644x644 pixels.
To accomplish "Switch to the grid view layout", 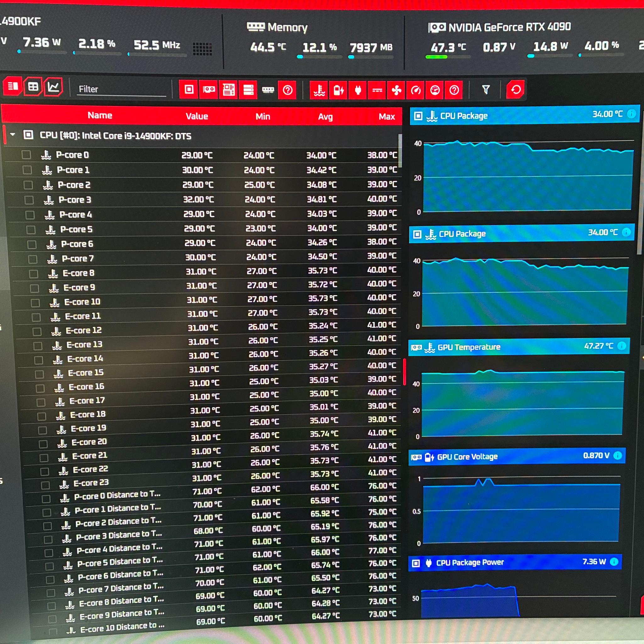I will [33, 87].
